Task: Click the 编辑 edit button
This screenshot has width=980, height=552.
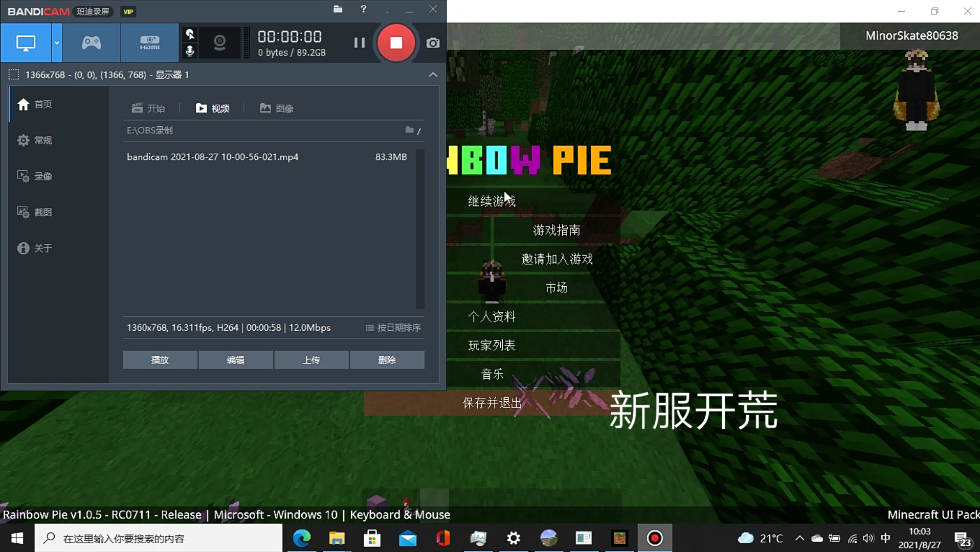Action: [x=236, y=360]
